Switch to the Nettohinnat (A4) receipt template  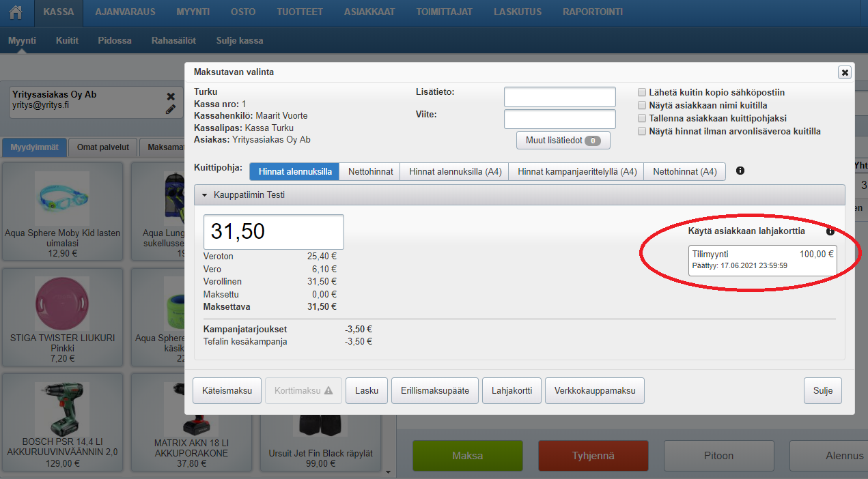coord(684,172)
